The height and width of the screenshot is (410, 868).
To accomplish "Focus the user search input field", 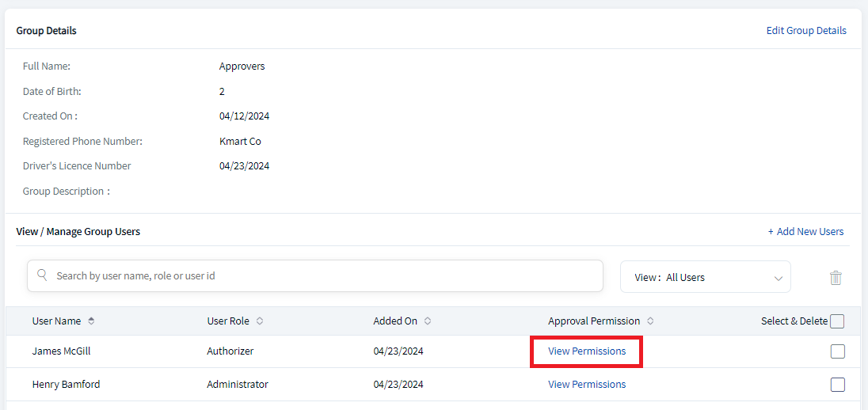I will tap(315, 275).
